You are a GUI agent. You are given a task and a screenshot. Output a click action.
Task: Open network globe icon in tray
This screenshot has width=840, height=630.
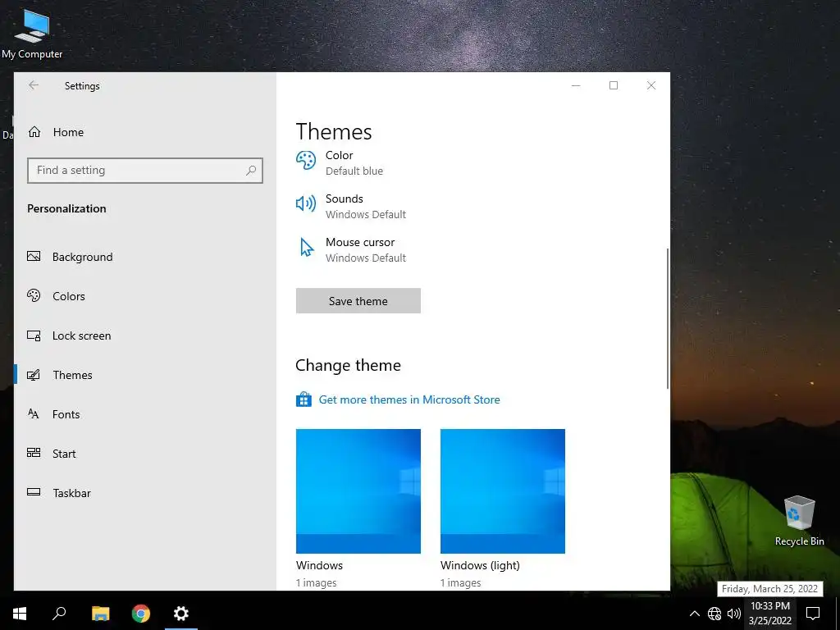(714, 614)
